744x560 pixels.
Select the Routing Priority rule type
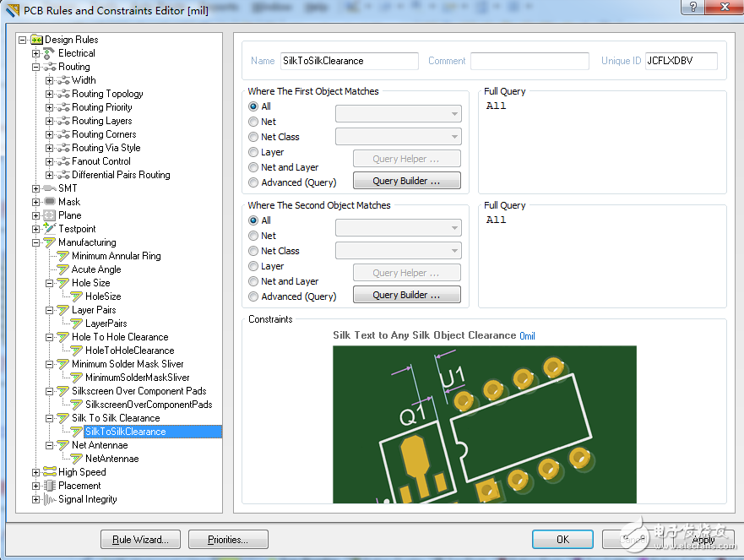[102, 107]
